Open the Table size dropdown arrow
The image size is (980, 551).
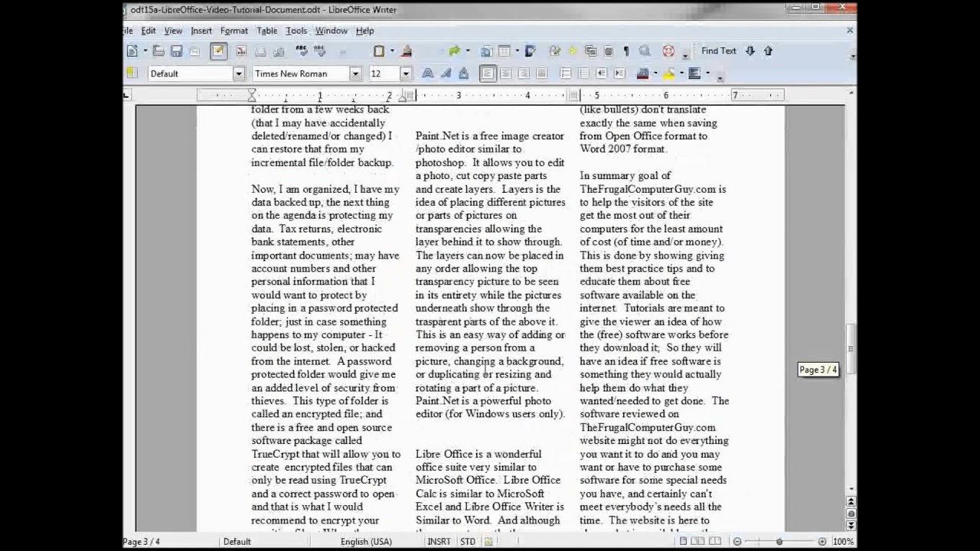[517, 51]
